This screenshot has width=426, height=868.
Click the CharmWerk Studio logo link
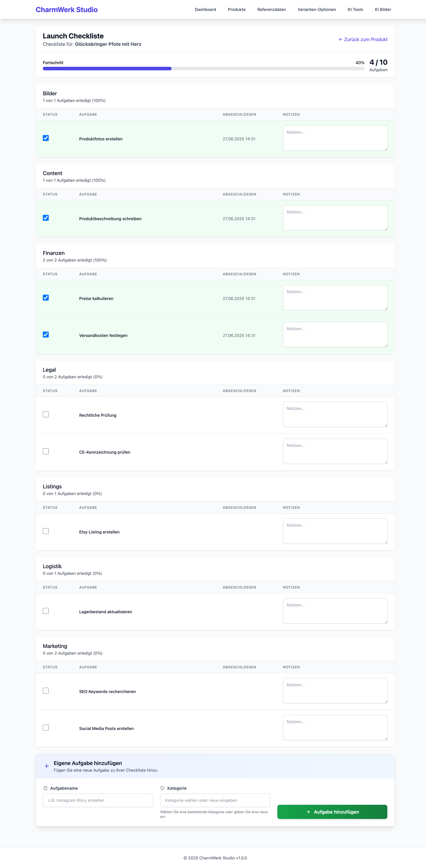tap(67, 10)
